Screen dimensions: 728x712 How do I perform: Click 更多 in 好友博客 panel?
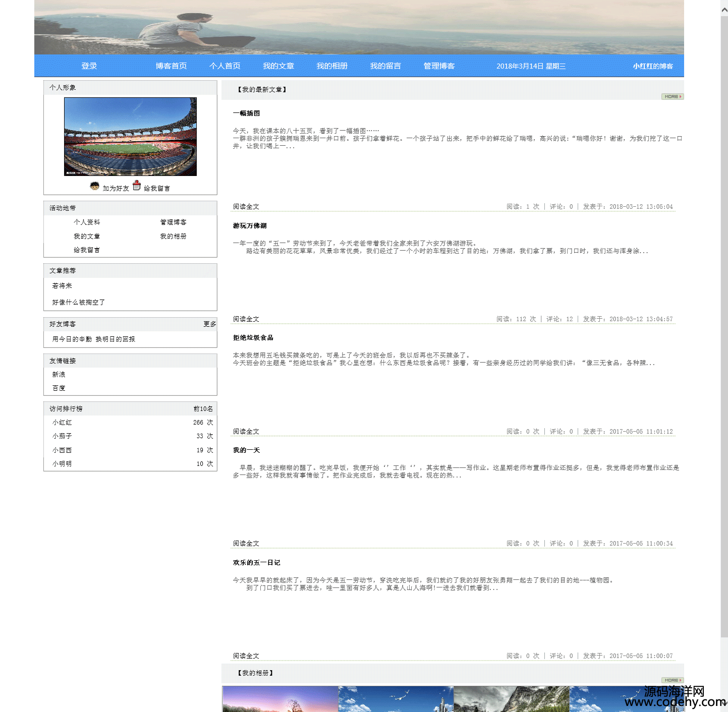pos(210,324)
